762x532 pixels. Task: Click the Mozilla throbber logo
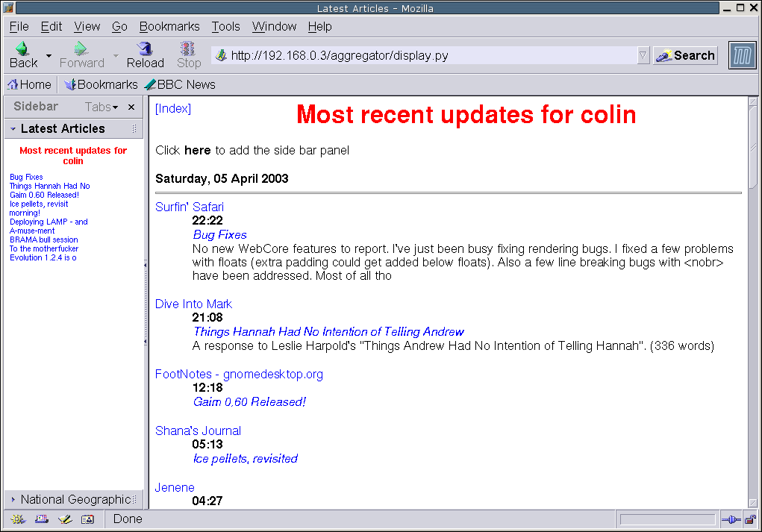(742, 55)
